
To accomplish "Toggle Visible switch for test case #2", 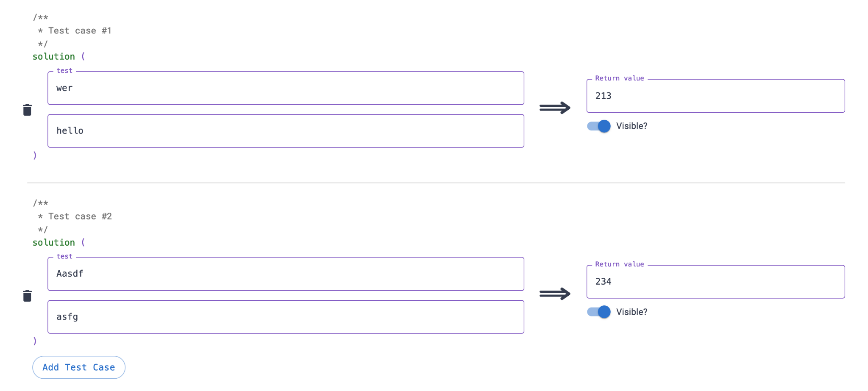I will coord(598,312).
